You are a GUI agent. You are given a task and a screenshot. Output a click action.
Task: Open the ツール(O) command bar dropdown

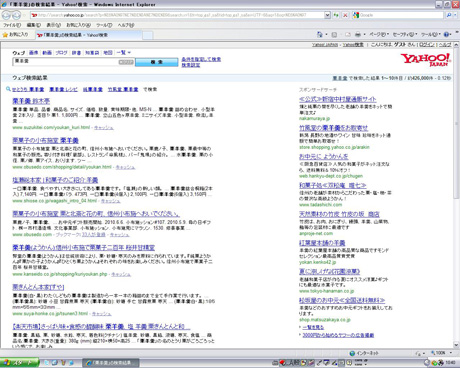[431, 34]
